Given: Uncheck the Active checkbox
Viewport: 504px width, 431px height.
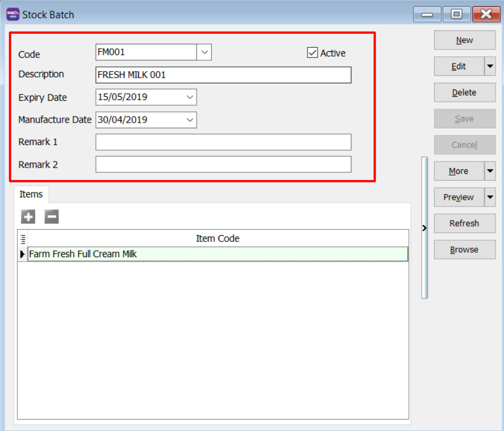Looking at the screenshot, I should click(313, 53).
